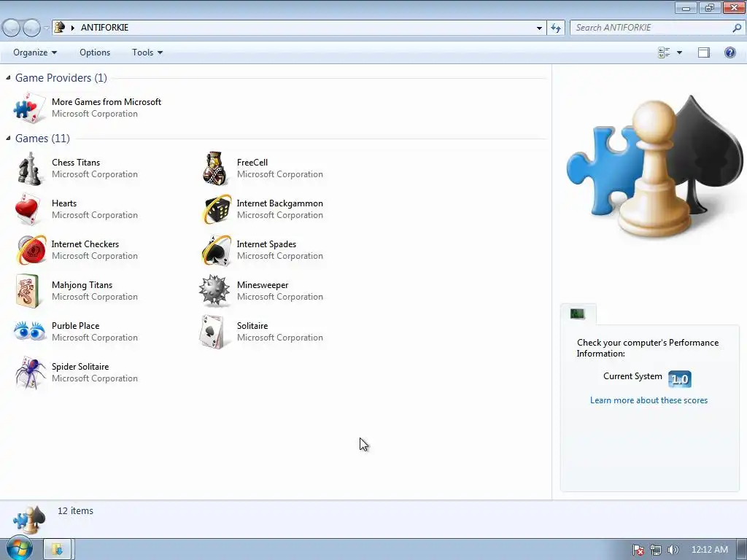The height and width of the screenshot is (560, 747).
Task: Select the Hearts label text
Action: [64, 203]
